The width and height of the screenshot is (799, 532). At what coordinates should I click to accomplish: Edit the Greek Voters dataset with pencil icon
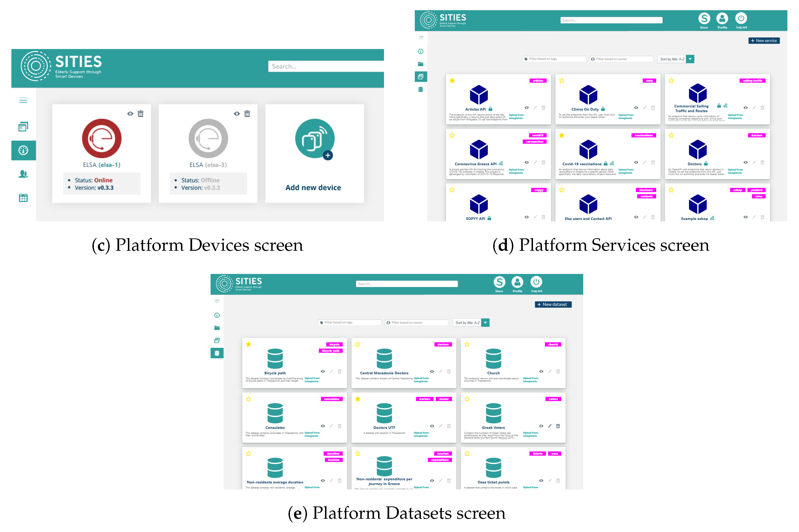tap(550, 426)
